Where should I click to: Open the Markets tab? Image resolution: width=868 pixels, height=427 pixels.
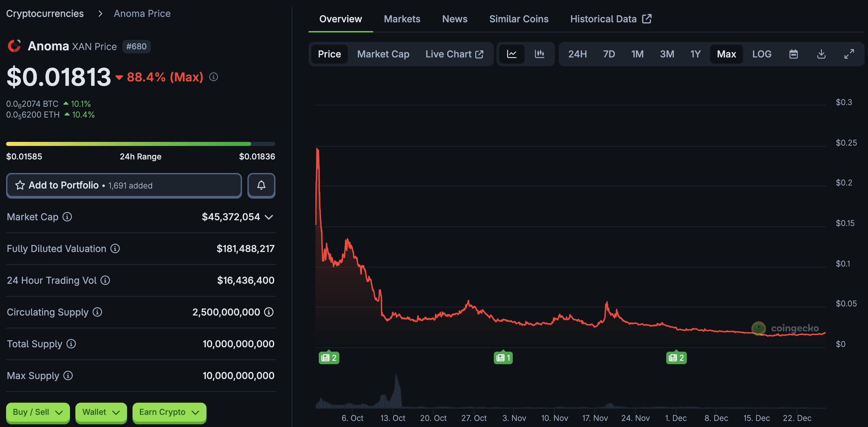[402, 19]
